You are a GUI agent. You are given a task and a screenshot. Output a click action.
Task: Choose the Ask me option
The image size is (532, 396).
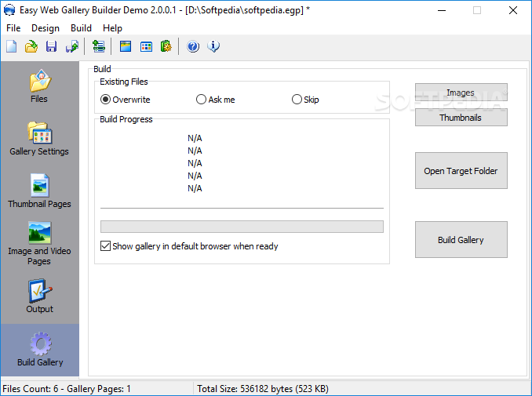click(216, 100)
